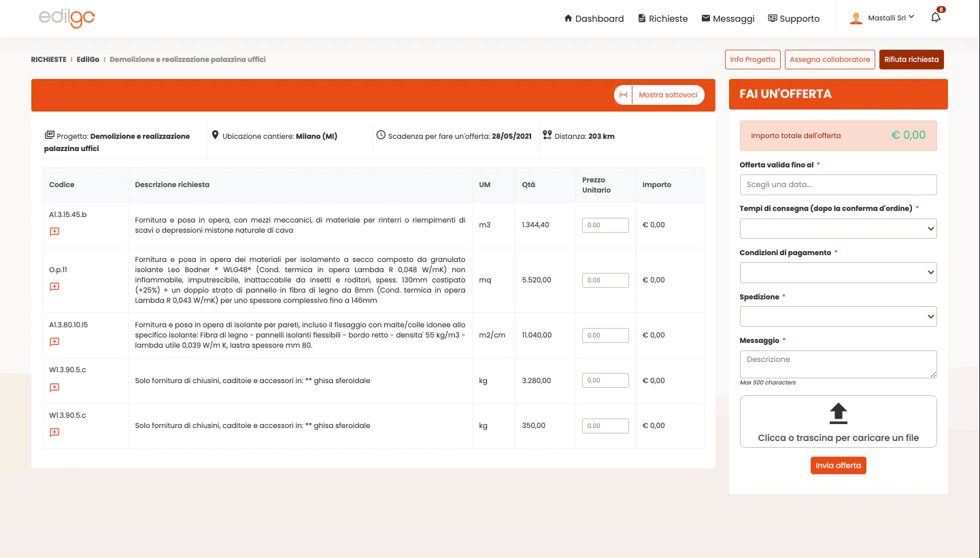Screen dimensions: 980x558
Task: Open Condizioni di pagamento dropdown
Action: [x=838, y=272]
